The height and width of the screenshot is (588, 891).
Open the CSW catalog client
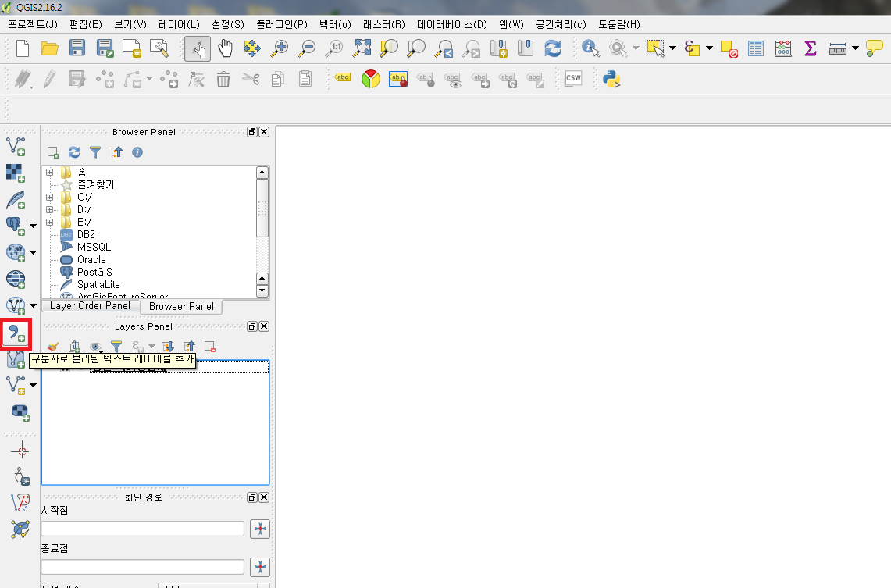coord(573,78)
